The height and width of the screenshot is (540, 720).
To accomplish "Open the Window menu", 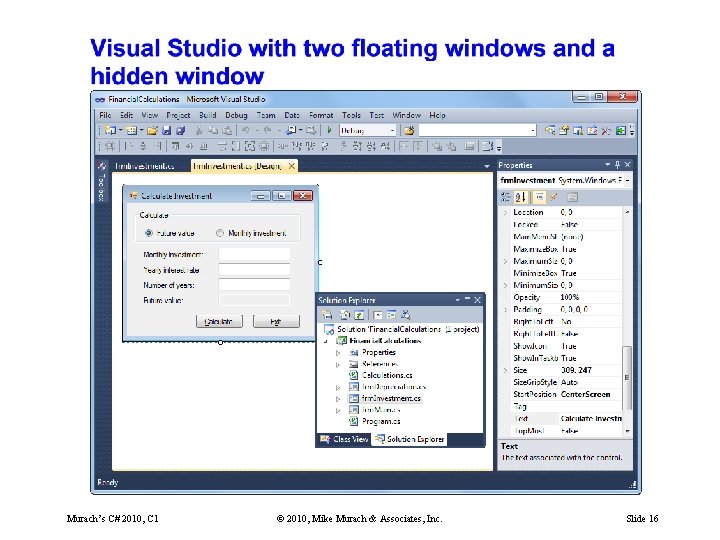I will click(406, 115).
